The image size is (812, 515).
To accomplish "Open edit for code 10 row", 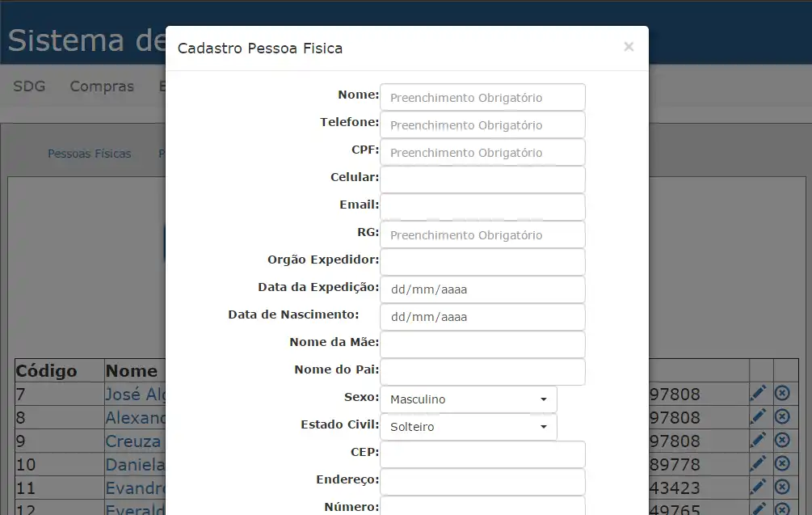I will pos(757,464).
